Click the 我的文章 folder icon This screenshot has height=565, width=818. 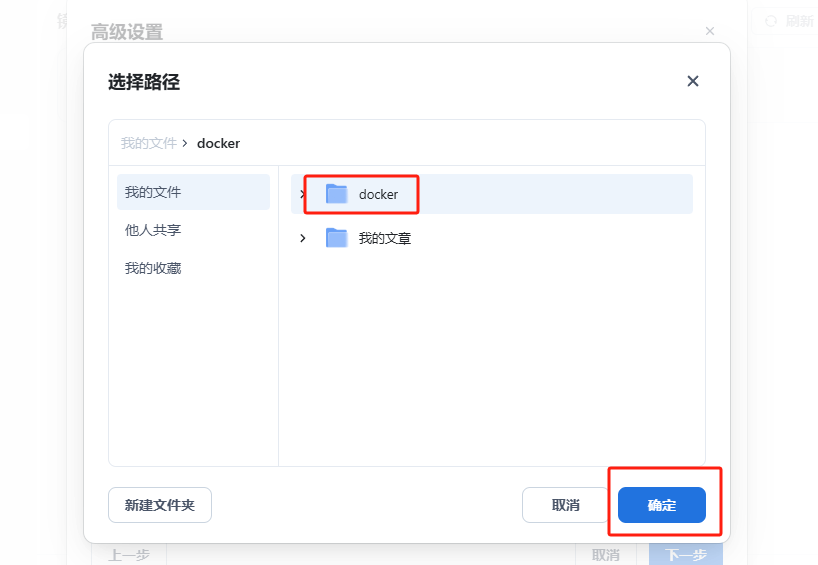coord(336,238)
